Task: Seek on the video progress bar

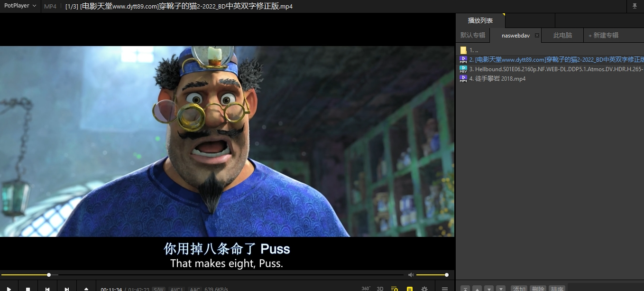Action: point(202,275)
